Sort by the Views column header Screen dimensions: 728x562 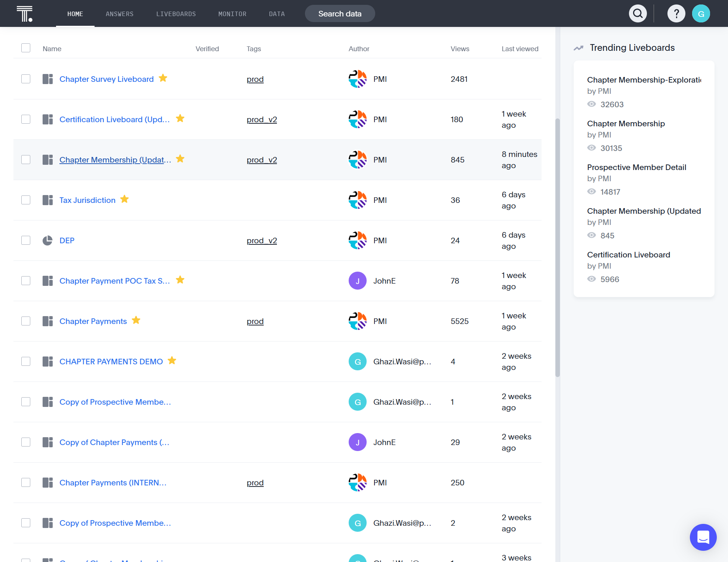point(460,49)
